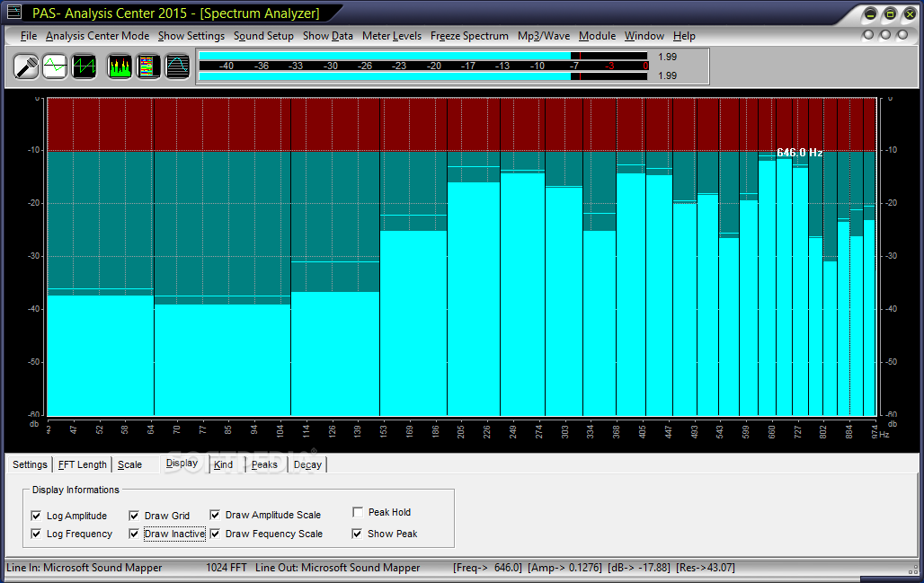Screen dimensions: 924x583
Task: Click the middle round MDI child button
Action: pyautogui.click(x=885, y=35)
